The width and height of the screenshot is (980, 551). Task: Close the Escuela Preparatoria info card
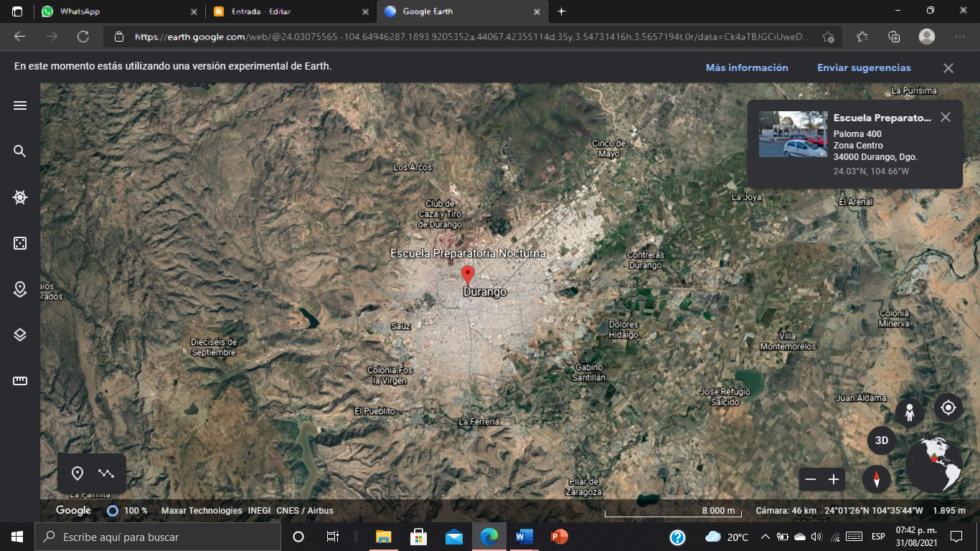pyautogui.click(x=946, y=117)
